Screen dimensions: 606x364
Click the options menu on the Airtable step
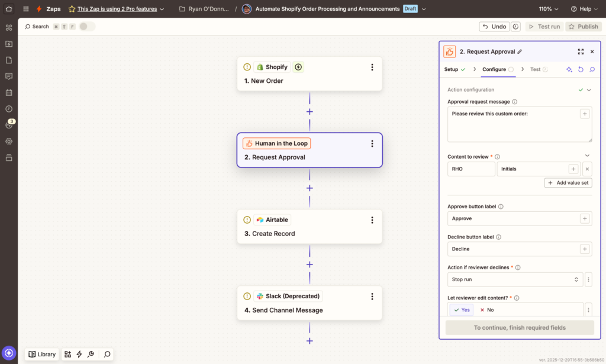[x=372, y=220]
